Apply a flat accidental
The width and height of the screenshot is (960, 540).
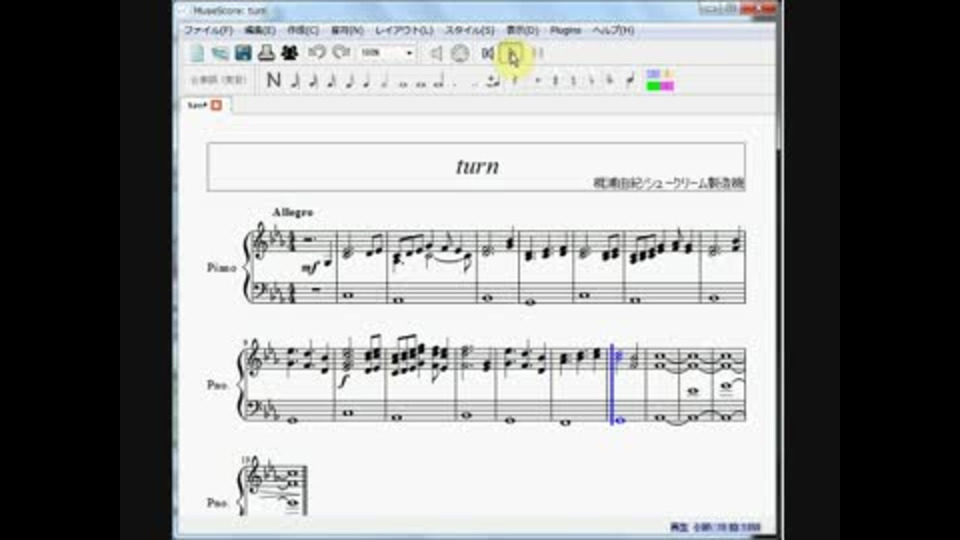(591, 80)
